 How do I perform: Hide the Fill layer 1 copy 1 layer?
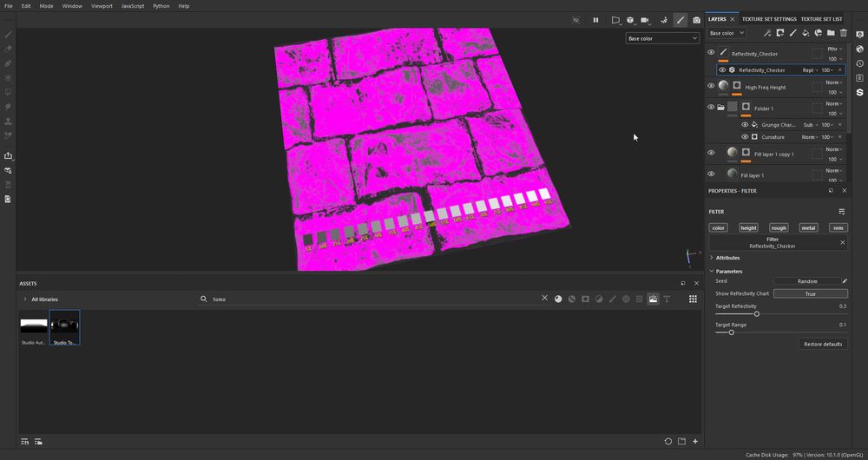(x=711, y=152)
